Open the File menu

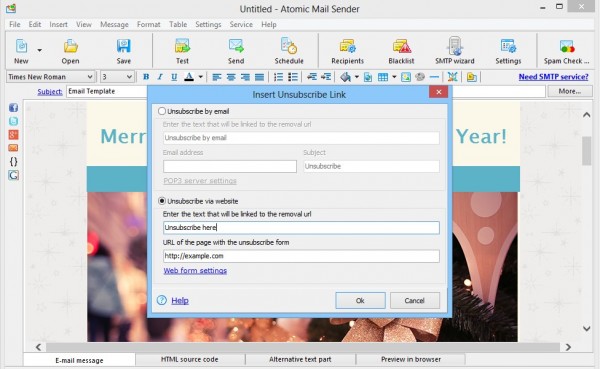(x=15, y=24)
